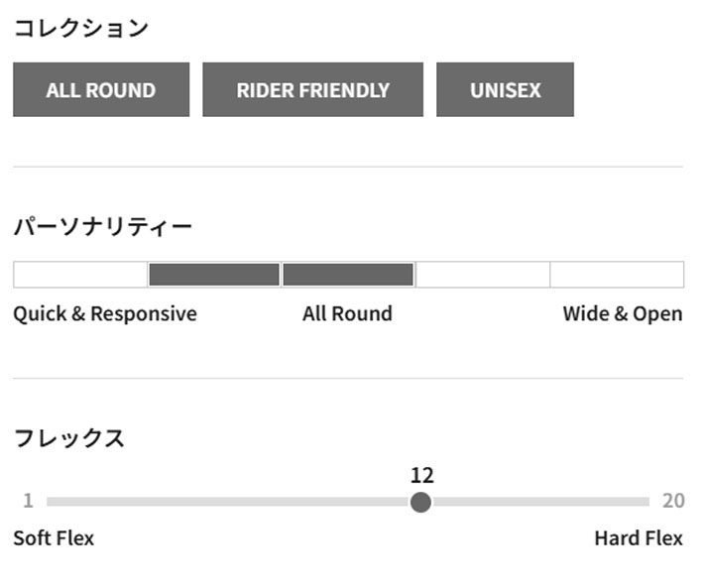The height and width of the screenshot is (588, 704).
Task: Click the フレックス section heading
Action: point(68,438)
